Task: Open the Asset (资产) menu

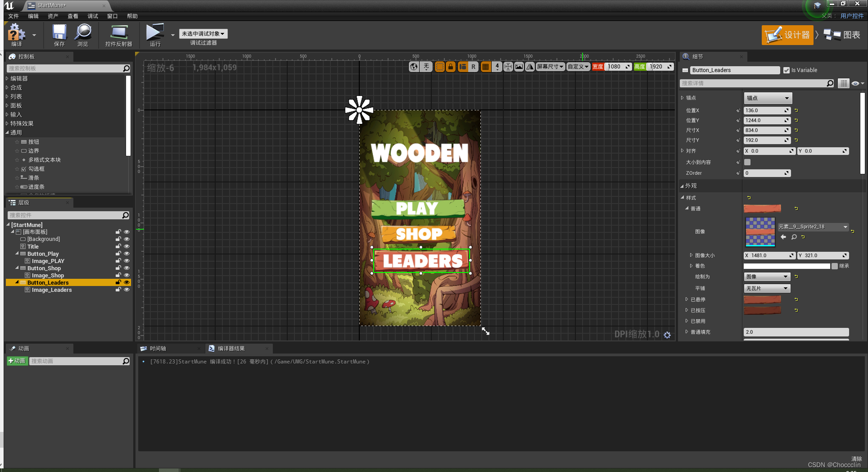Action: pos(53,16)
